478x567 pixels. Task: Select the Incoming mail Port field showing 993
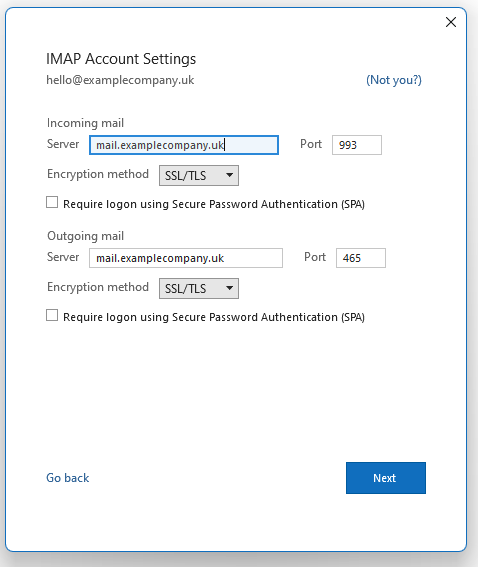point(357,145)
